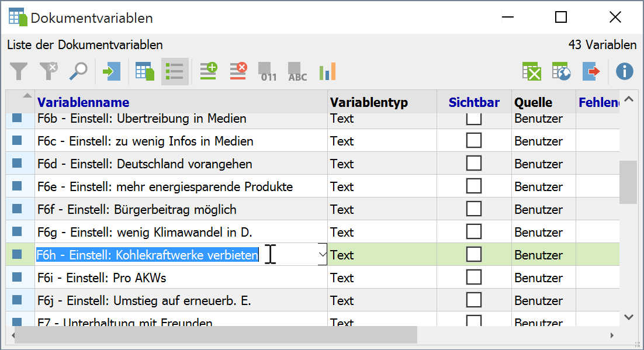Check Sichtbar box for F6d row
Screen dimensions: 644x350
point(473,164)
